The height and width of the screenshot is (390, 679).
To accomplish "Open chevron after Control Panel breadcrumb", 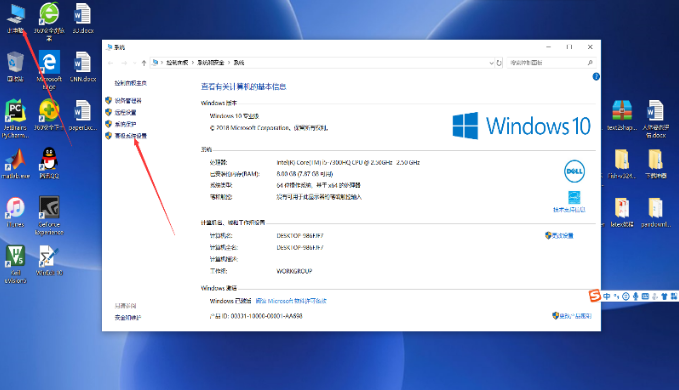I will coord(193,63).
